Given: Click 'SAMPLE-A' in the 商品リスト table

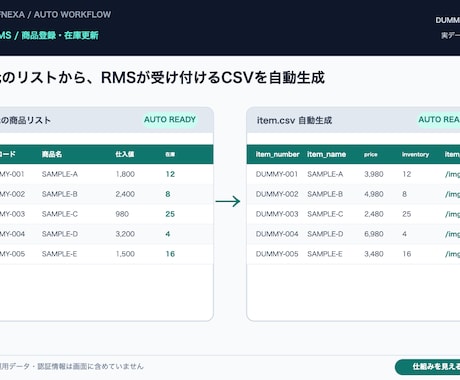Looking at the screenshot, I should (60, 174).
